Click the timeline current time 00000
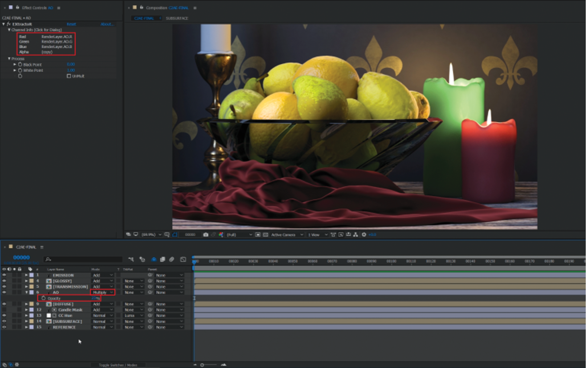Viewport: 588px width, 368px height. tap(21, 257)
